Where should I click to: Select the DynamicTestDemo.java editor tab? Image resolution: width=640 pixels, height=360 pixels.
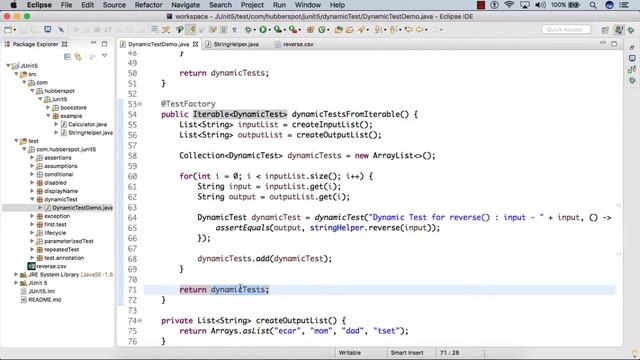tap(158, 44)
